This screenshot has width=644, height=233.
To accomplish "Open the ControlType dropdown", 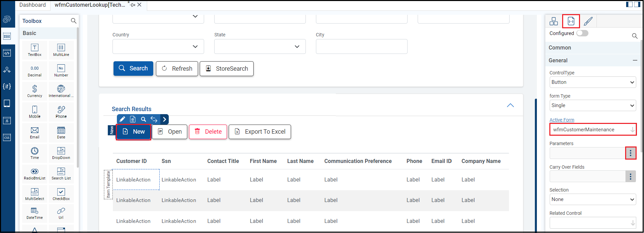I will pyautogui.click(x=592, y=82).
